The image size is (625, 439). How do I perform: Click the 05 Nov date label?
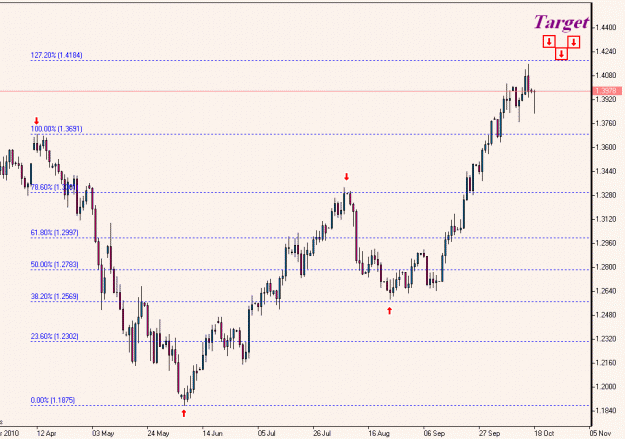[601, 433]
